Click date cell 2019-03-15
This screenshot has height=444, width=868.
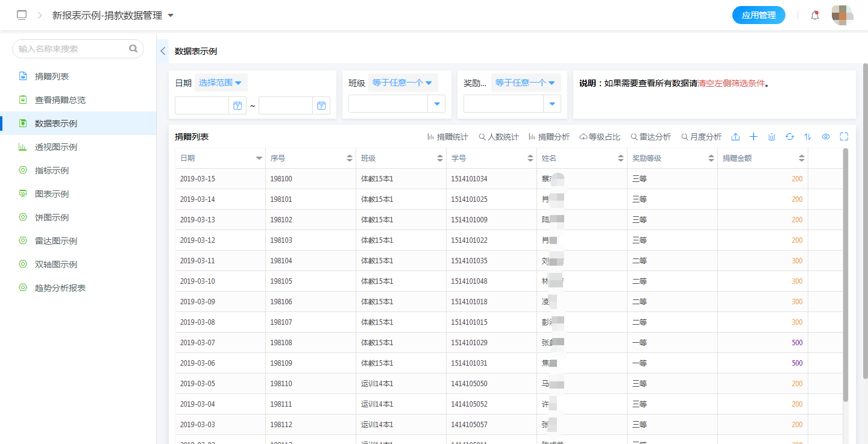(x=198, y=179)
